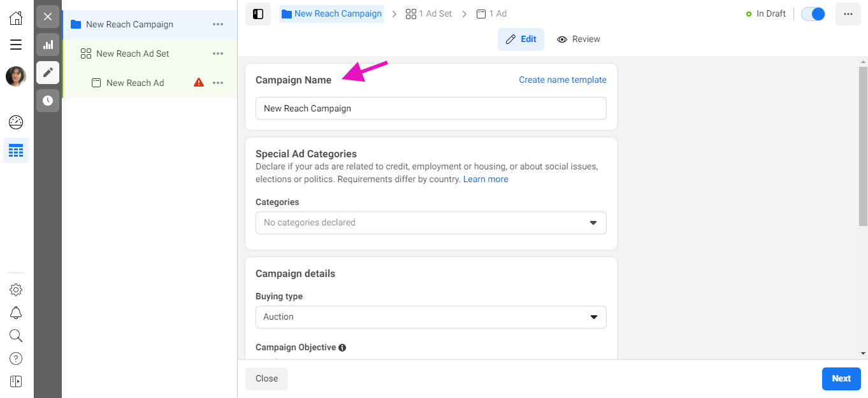Viewport: 868px width, 398px height.
Task: Open the settings gear icon
Action: [x=16, y=290]
